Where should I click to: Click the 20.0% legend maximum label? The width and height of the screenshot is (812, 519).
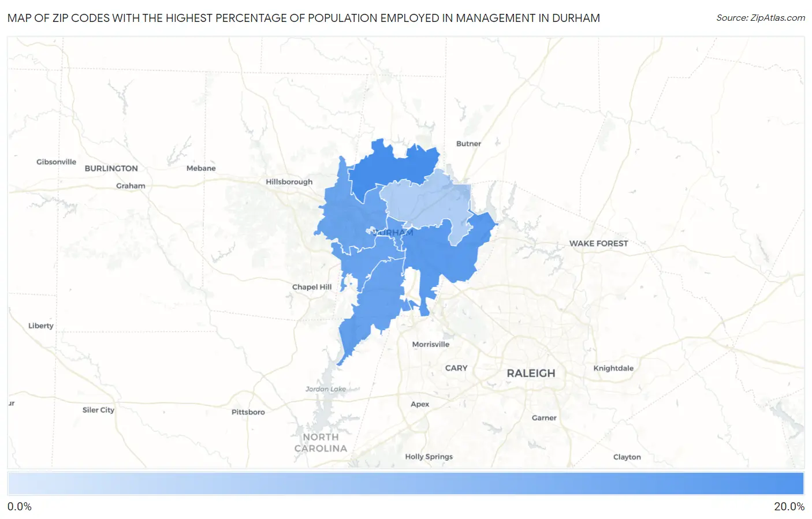[x=789, y=507]
